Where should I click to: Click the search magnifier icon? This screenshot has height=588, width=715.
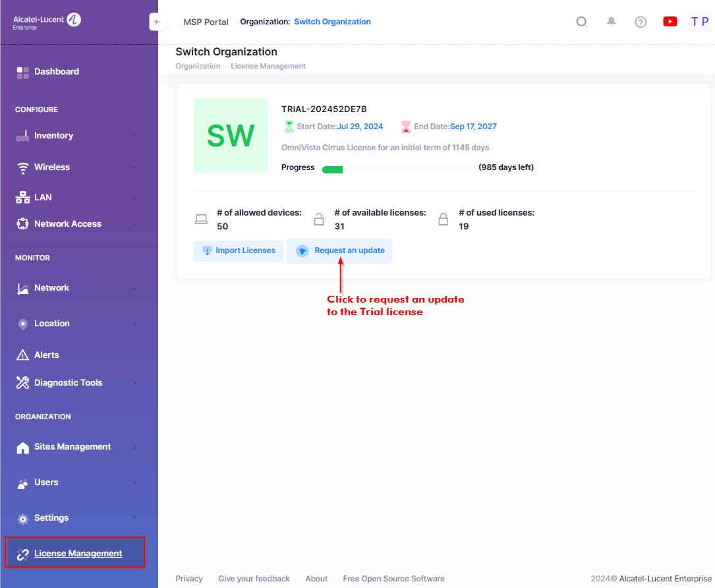[x=581, y=22]
